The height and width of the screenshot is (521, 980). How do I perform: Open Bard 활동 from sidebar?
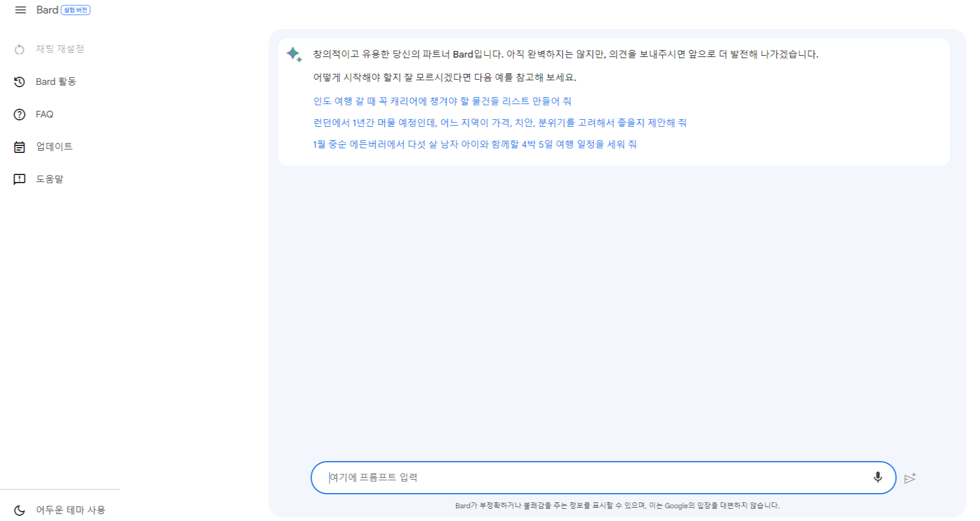56,81
